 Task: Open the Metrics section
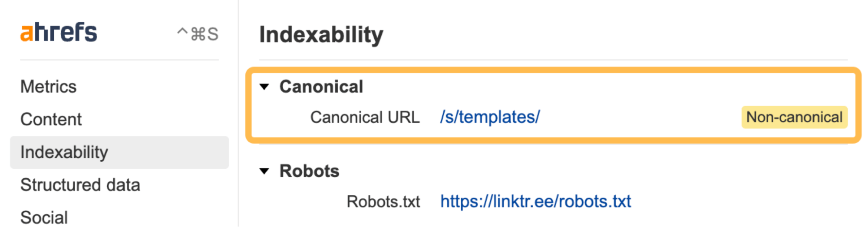point(48,87)
